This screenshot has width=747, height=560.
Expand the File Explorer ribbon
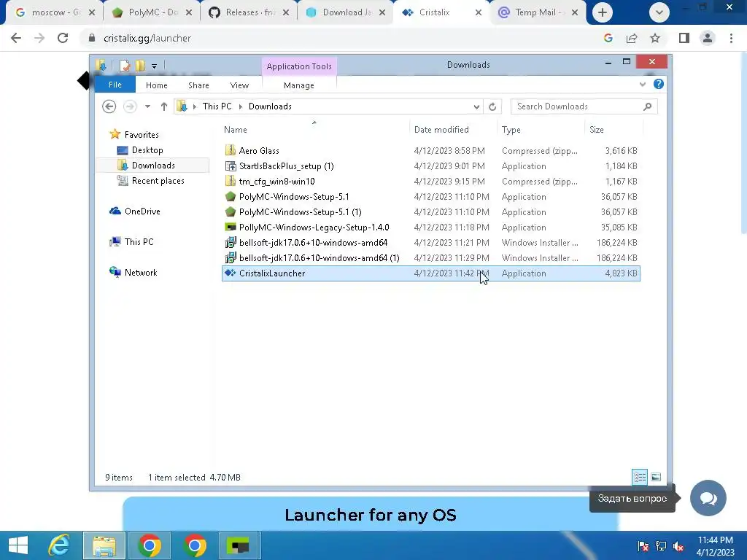click(x=642, y=85)
